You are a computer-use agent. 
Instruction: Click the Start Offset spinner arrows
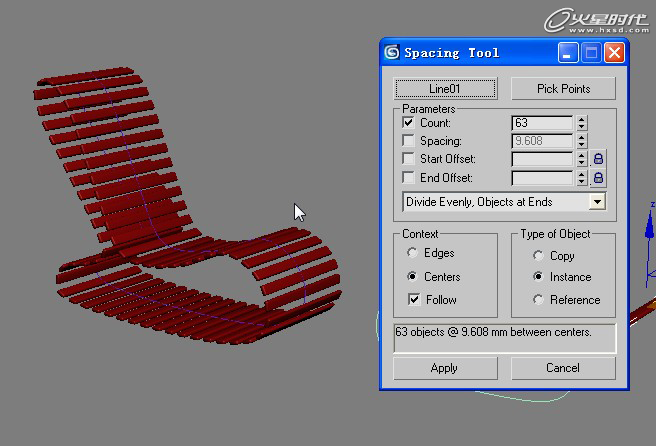tap(582, 159)
